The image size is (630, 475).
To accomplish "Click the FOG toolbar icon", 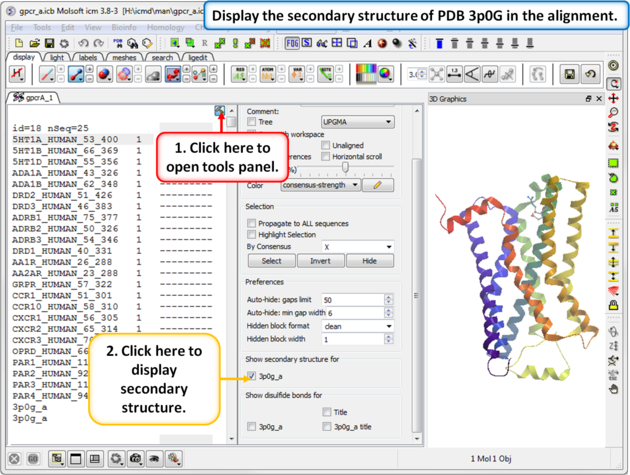I will 292,44.
